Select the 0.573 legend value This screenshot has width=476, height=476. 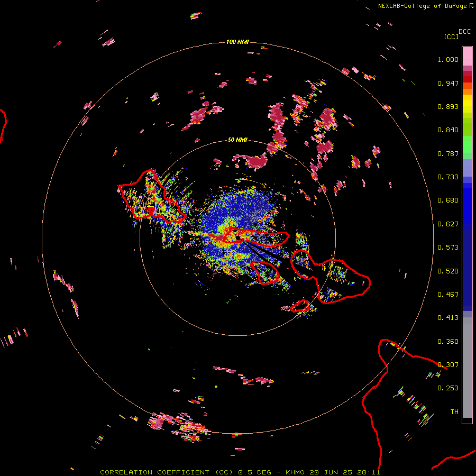point(448,248)
